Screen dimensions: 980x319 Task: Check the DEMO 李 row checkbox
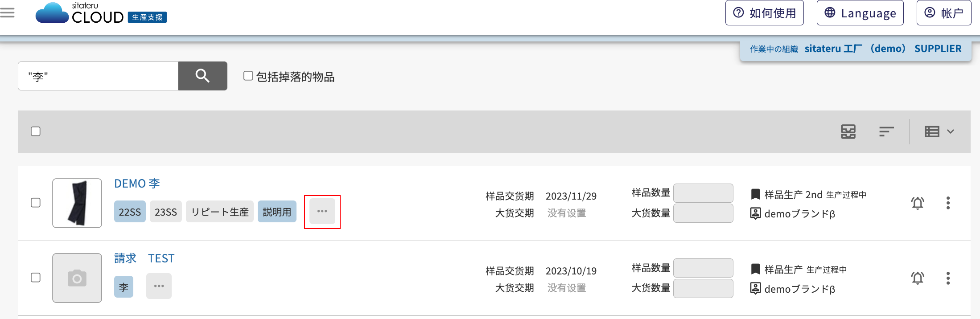36,203
